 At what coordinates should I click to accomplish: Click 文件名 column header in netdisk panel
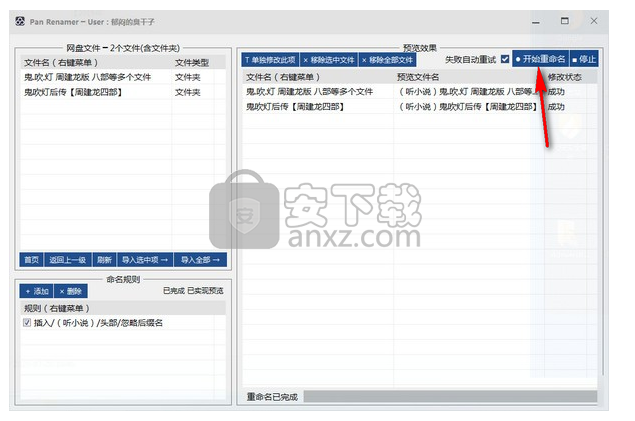[96, 63]
